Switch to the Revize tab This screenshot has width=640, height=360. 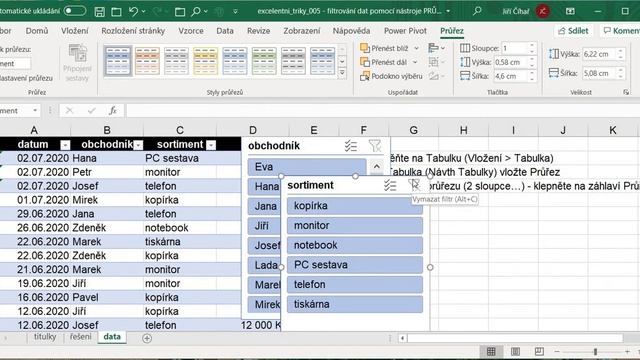[258, 31]
